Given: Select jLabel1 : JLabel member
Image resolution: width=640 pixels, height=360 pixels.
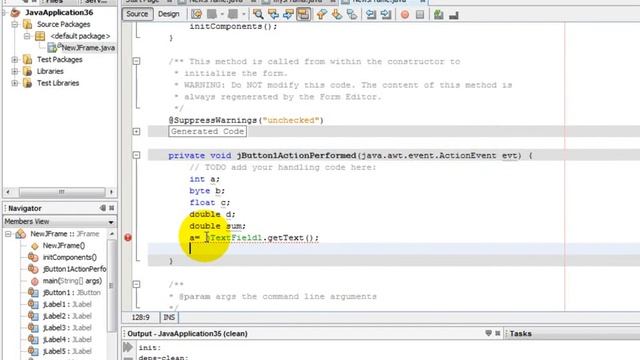Looking at the screenshot, I should pos(67,304).
